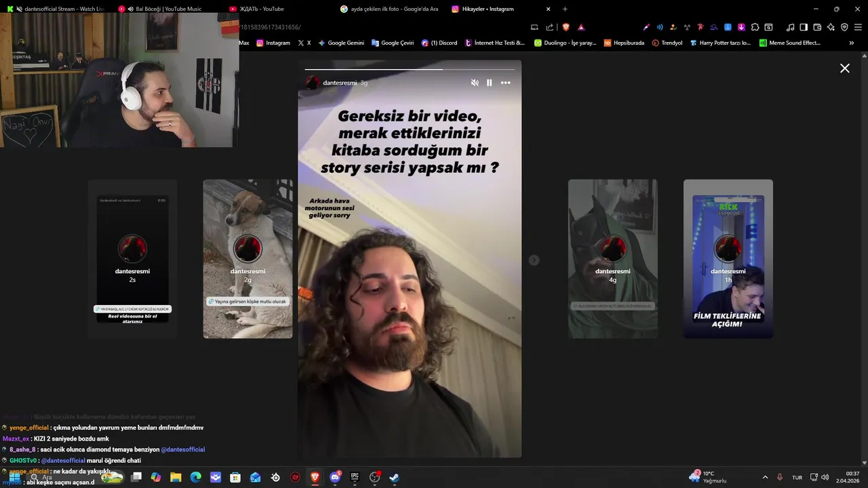The height and width of the screenshot is (488, 868).
Task: Open Harry Potter tarzı bookmark
Action: (x=720, y=43)
